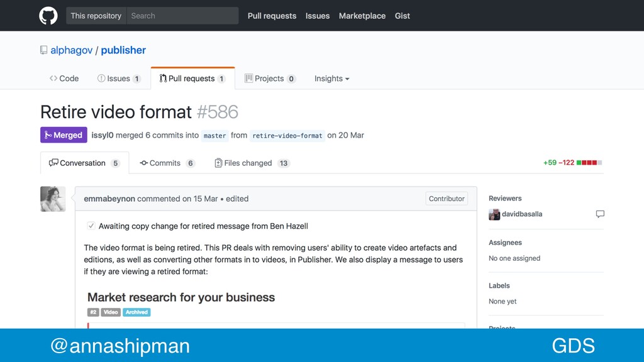
Task: Click the pull request number #586
Action: point(217,112)
